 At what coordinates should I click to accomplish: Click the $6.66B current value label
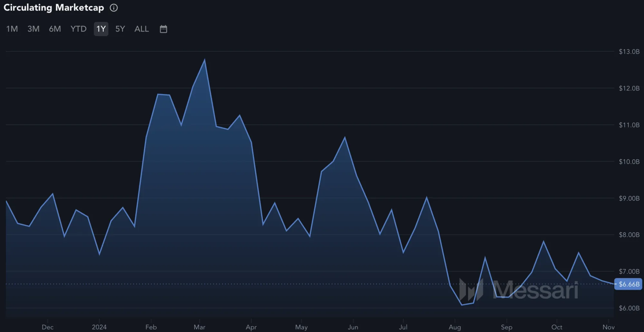pyautogui.click(x=628, y=284)
